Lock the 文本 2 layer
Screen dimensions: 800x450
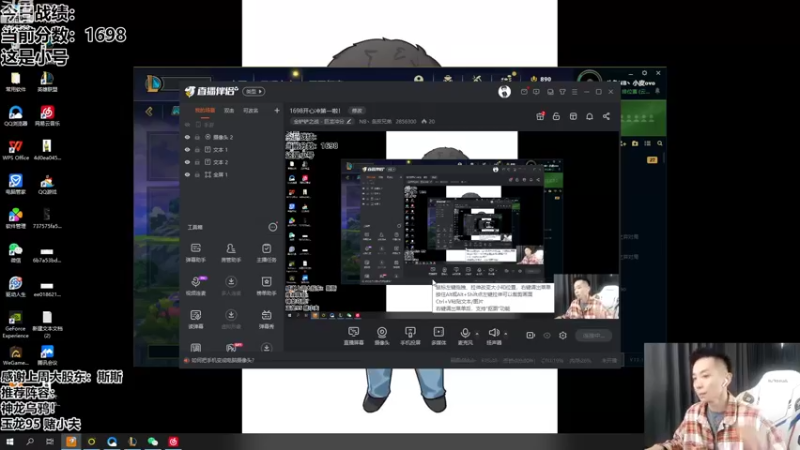click(x=197, y=162)
